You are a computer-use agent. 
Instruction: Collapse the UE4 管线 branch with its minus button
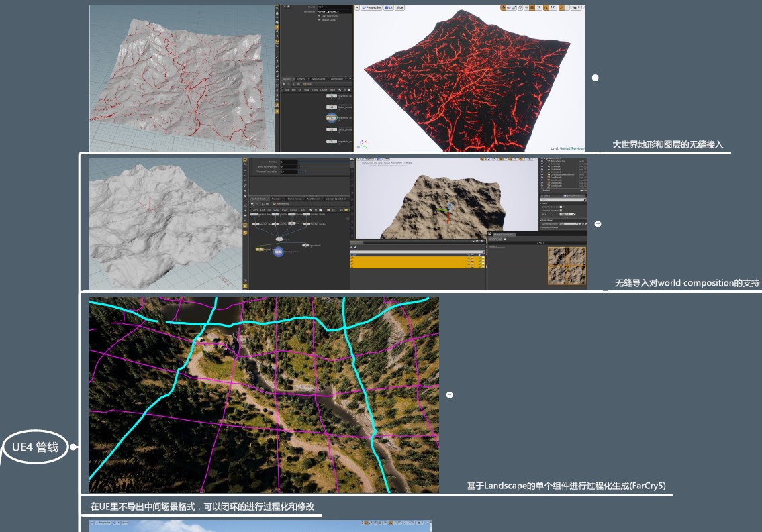point(73,447)
